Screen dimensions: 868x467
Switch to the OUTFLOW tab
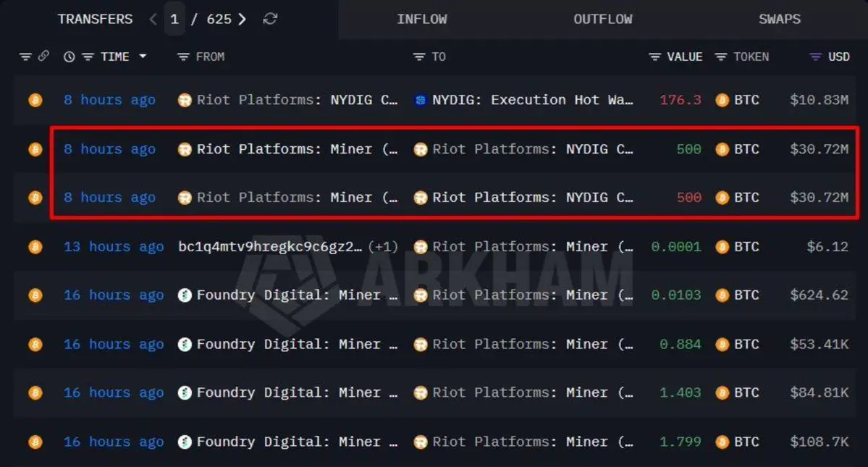point(603,20)
